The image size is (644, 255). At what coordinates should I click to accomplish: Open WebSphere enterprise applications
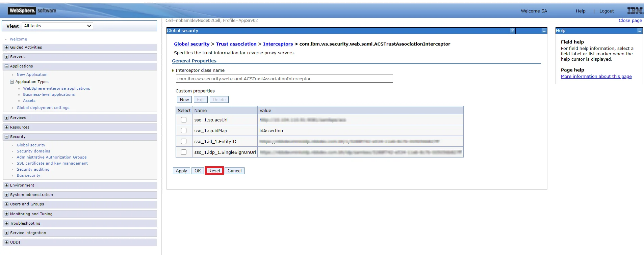[x=56, y=88]
